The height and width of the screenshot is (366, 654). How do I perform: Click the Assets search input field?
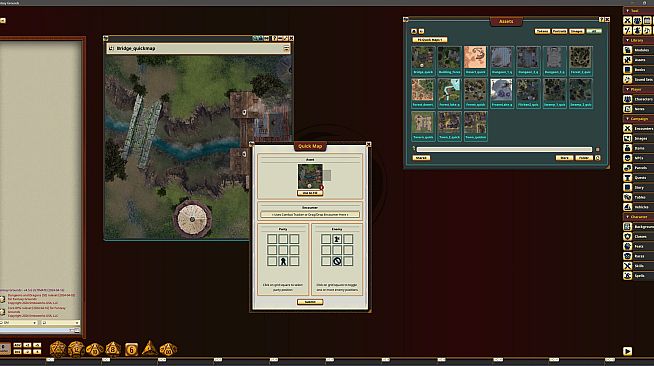point(504,149)
